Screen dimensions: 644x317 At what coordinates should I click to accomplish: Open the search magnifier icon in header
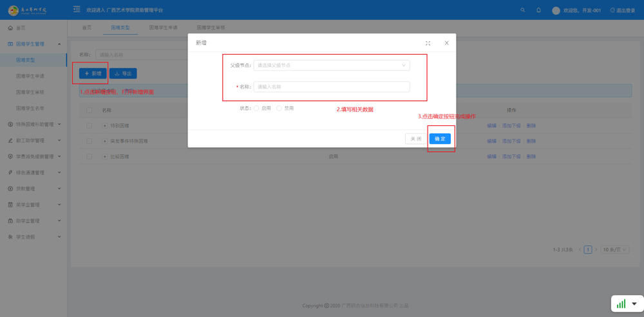pyautogui.click(x=522, y=10)
